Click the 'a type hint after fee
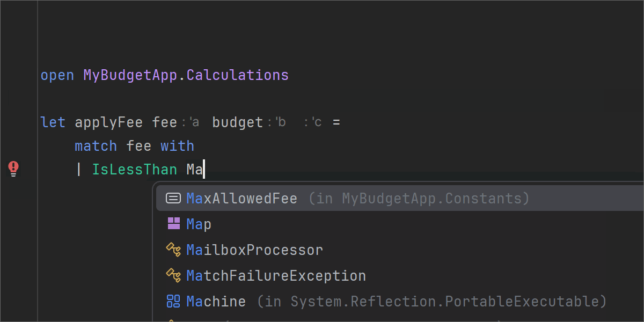 (x=193, y=122)
